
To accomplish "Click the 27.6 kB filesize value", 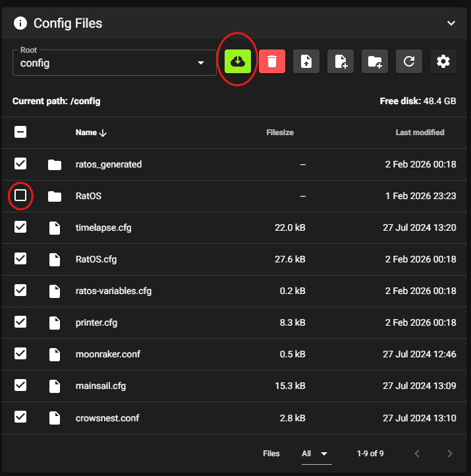I will tap(290, 259).
